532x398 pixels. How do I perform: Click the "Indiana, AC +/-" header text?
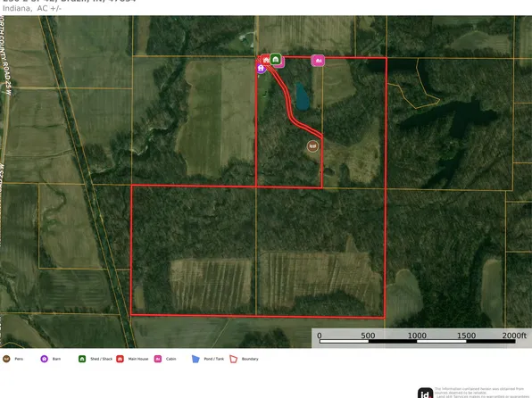[x=32, y=9]
